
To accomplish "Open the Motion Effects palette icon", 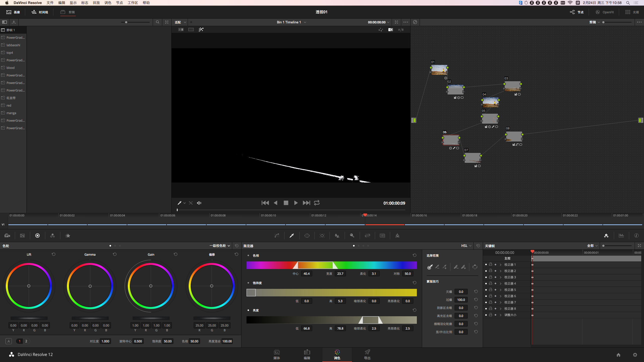I will [x=68, y=236].
